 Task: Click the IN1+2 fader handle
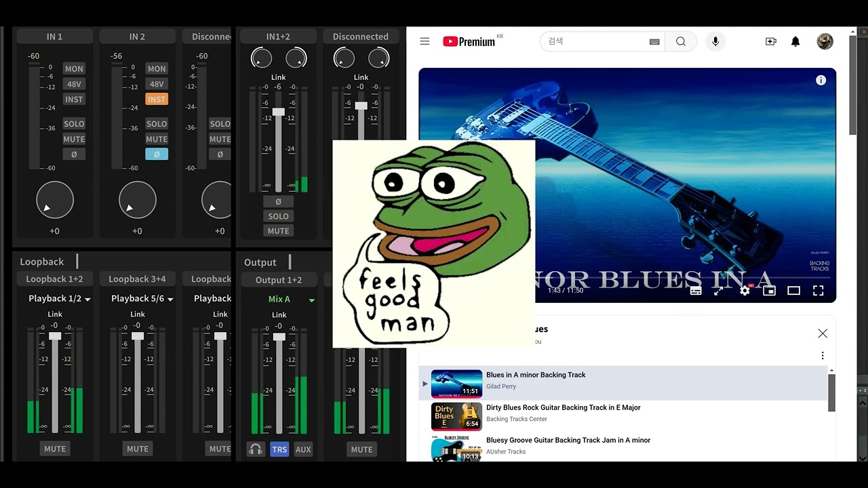(278, 112)
